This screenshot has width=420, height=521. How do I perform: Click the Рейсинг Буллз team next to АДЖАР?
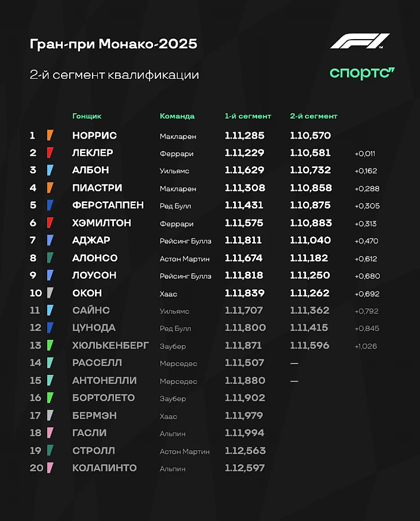(x=185, y=241)
